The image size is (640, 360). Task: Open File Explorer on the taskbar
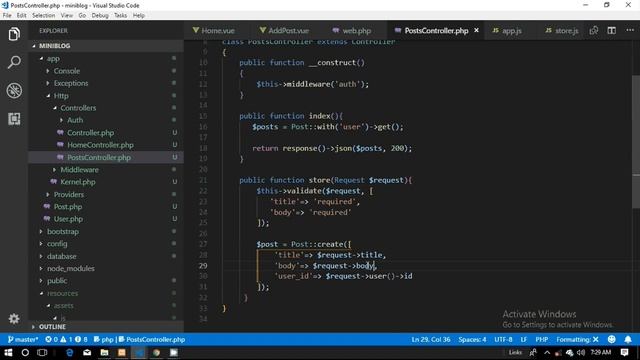pos(104,352)
